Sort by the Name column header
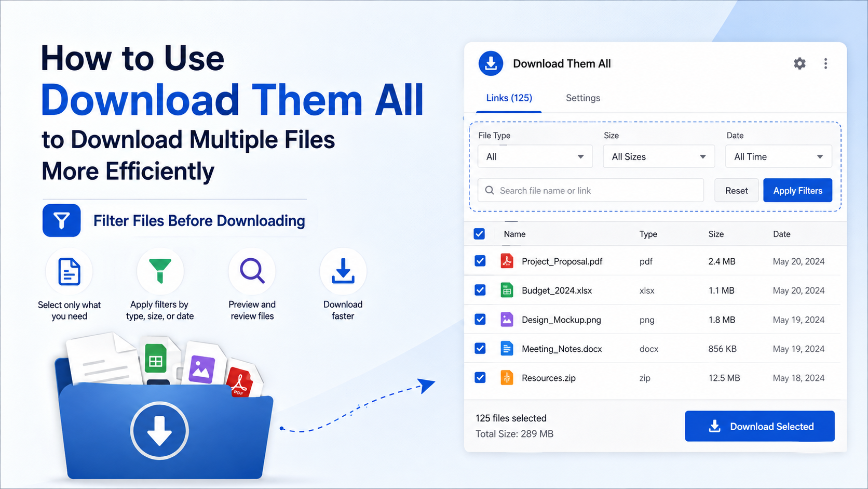Image resolution: width=868 pixels, height=489 pixels. pos(514,234)
